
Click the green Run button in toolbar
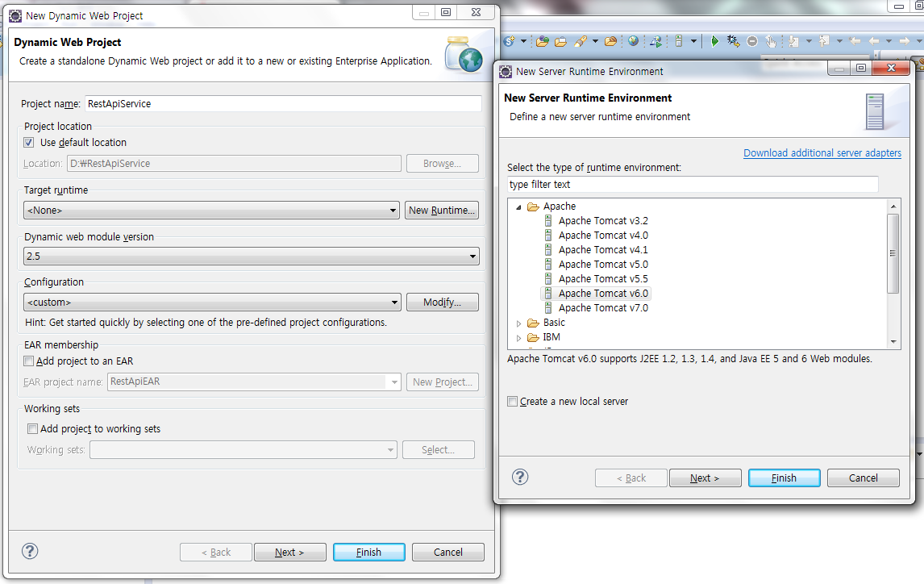(714, 41)
